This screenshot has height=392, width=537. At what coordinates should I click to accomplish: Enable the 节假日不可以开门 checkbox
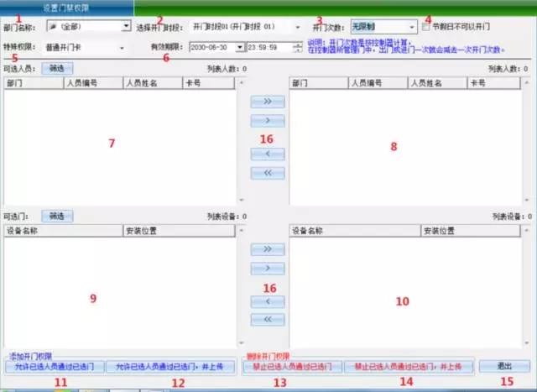[426, 27]
